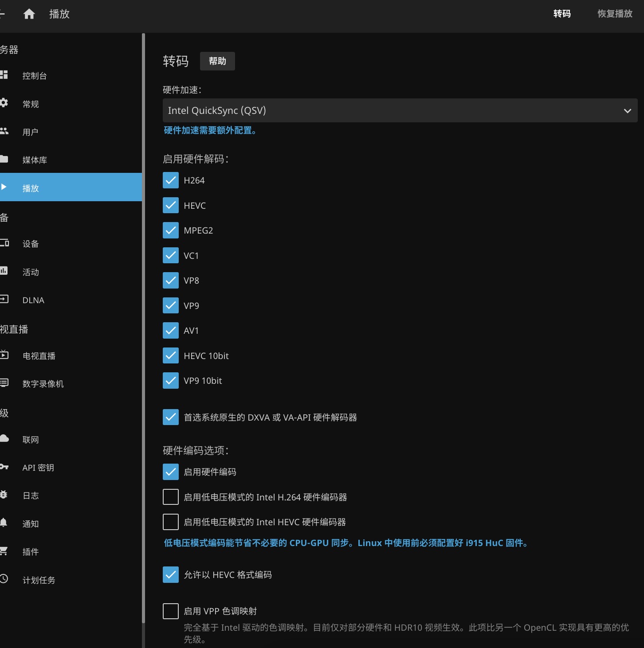
Task: Open 通知 in the sidebar
Action: (71, 524)
